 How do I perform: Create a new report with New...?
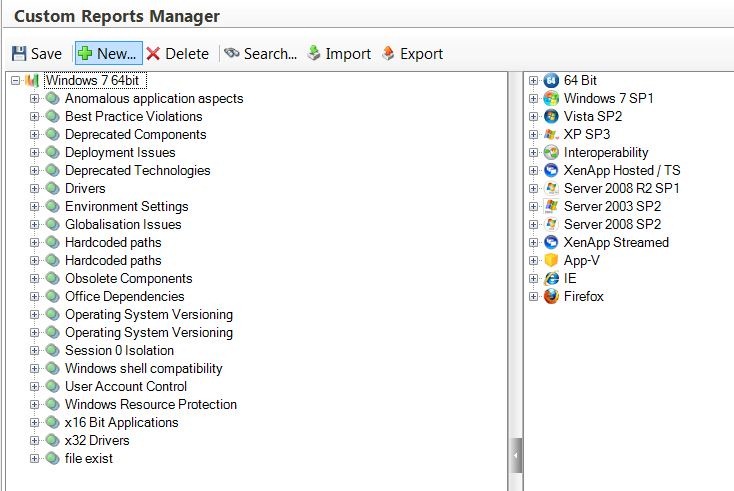tap(109, 53)
